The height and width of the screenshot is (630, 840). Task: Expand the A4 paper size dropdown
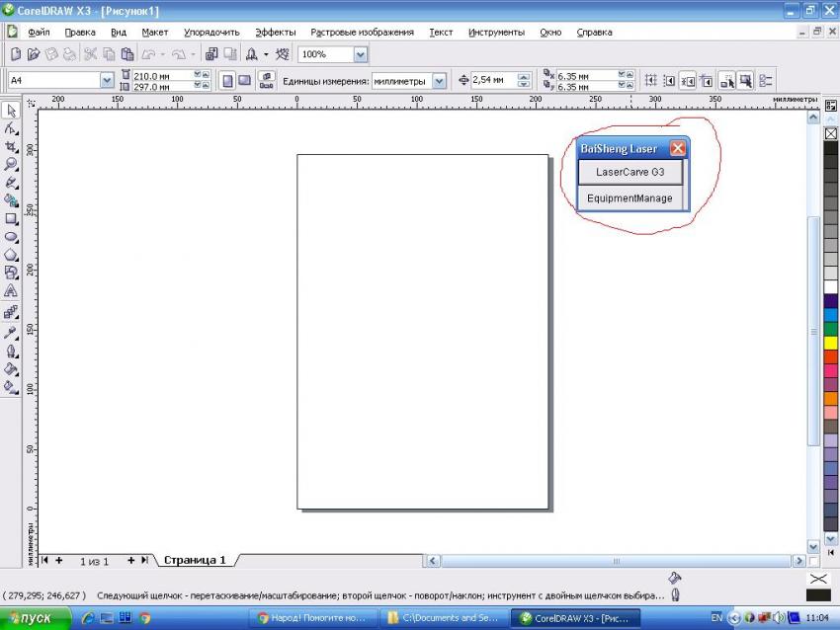click(107, 80)
